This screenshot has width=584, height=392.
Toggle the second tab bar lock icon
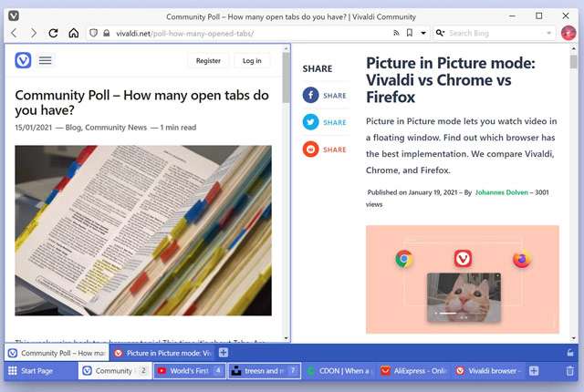[569, 353]
